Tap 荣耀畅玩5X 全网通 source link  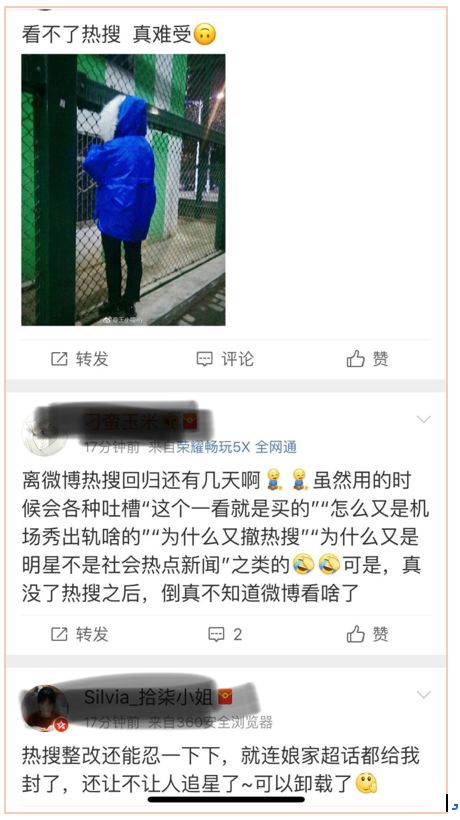coord(236,447)
